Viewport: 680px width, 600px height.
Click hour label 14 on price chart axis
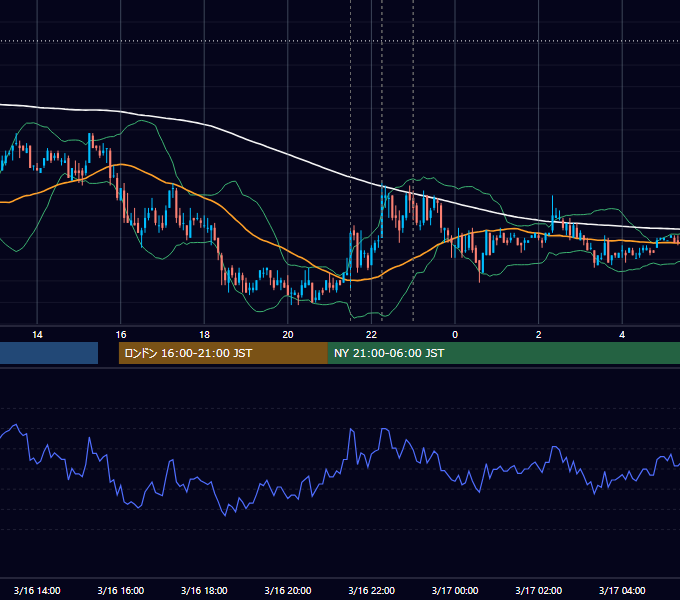[37, 335]
